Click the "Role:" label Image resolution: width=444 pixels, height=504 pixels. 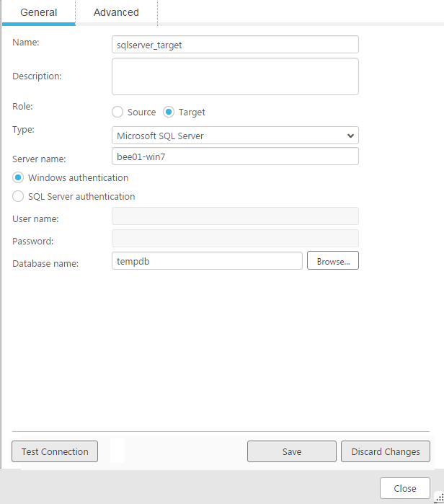(22, 107)
